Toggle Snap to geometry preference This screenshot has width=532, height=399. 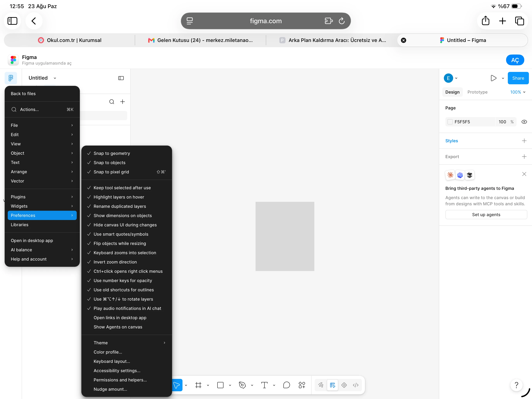tap(127, 153)
